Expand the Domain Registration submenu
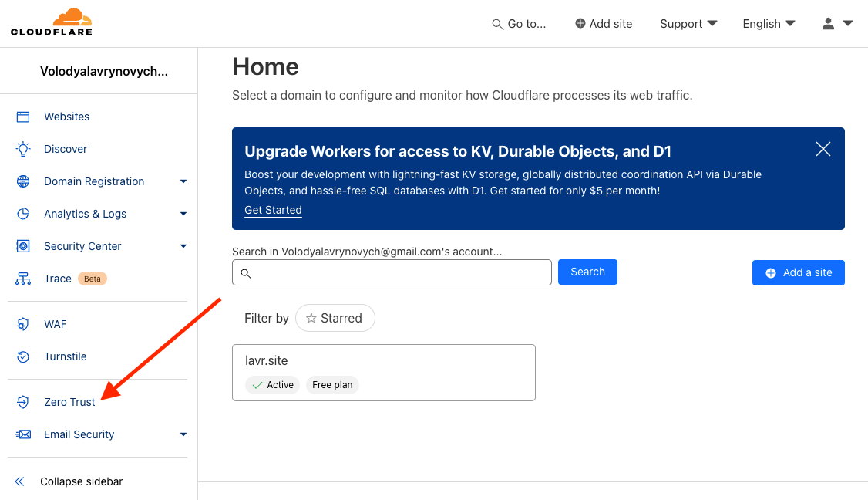Viewport: 868px width, 500px height. [x=183, y=181]
